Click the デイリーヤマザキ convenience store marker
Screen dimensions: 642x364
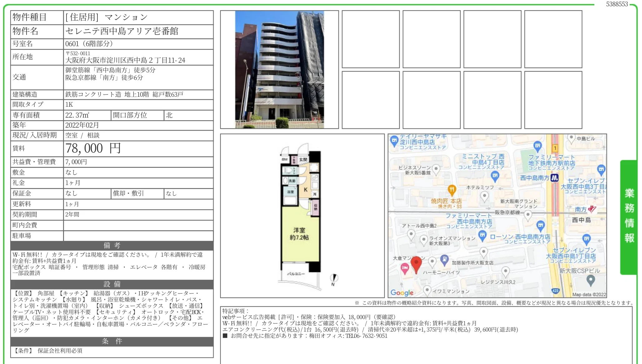394,141
